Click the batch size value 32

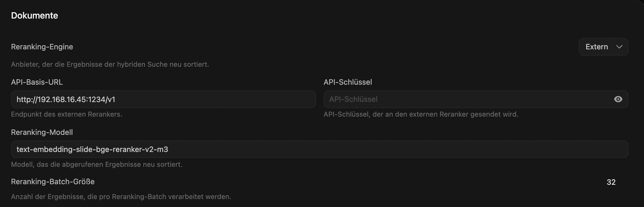point(611,182)
